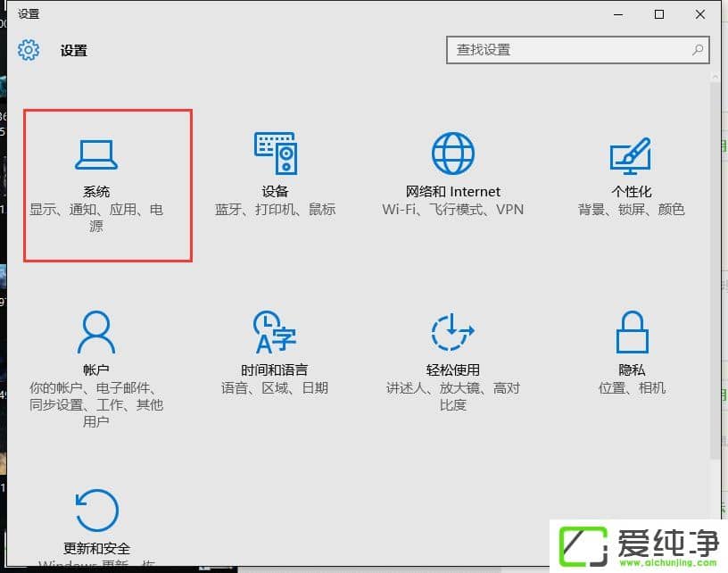Click 语音、区域、日期 under Time and Language
728x573 pixels.
(x=275, y=388)
